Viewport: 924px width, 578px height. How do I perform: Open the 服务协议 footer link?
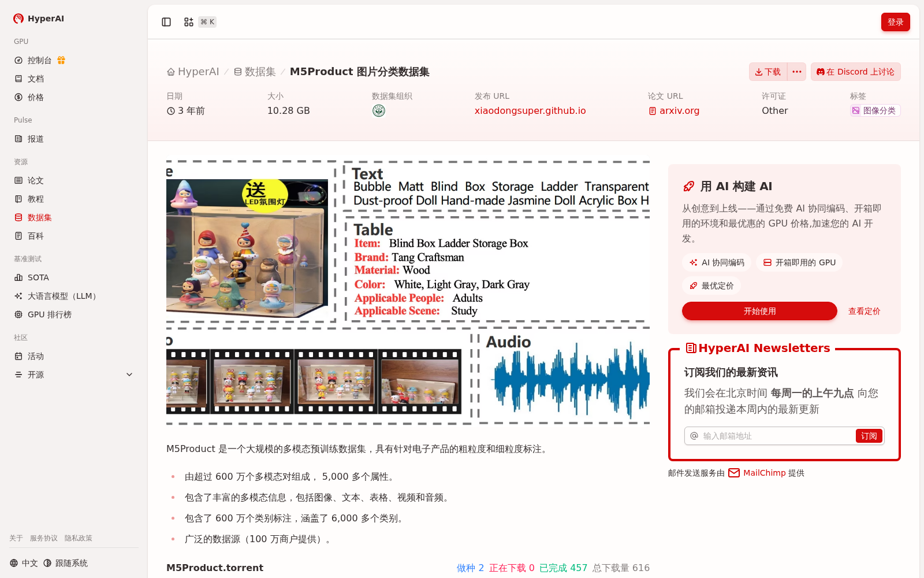pos(44,538)
